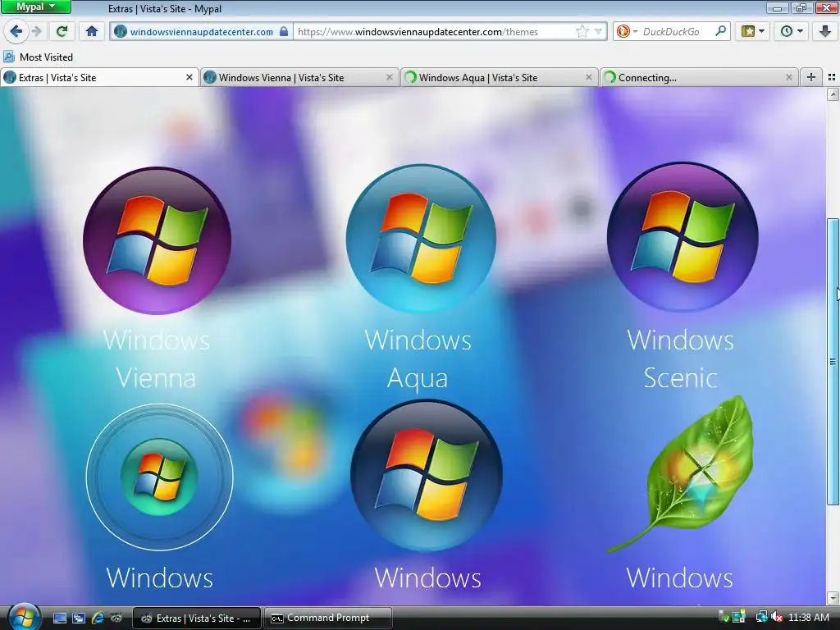
Task: Open a new tab with plus button
Action: (x=811, y=78)
